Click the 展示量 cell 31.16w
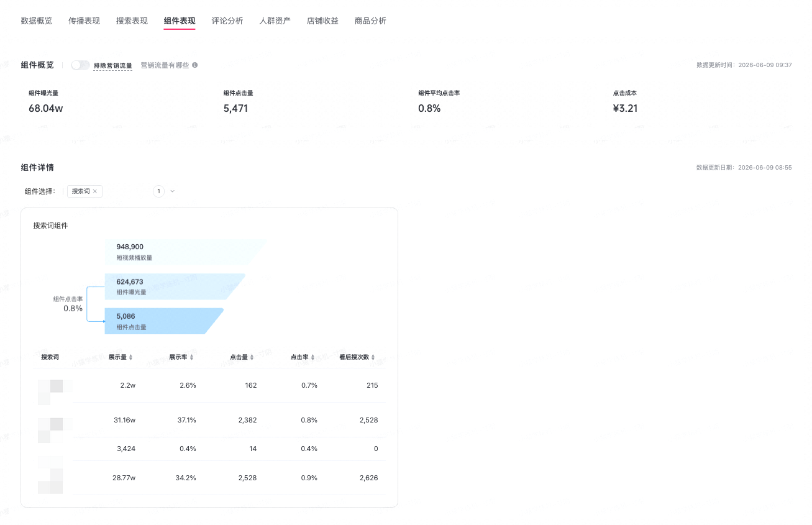This screenshot has height=525, width=812. pos(124,420)
